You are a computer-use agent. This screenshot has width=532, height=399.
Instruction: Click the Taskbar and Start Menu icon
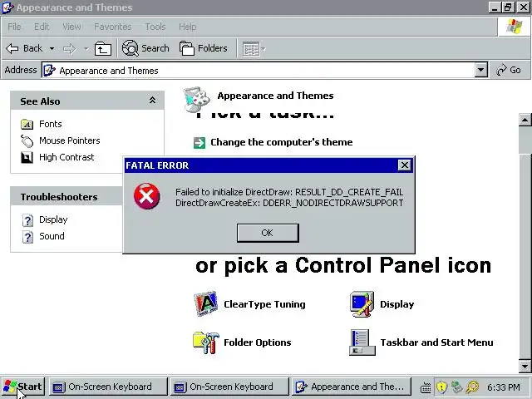[x=362, y=342]
